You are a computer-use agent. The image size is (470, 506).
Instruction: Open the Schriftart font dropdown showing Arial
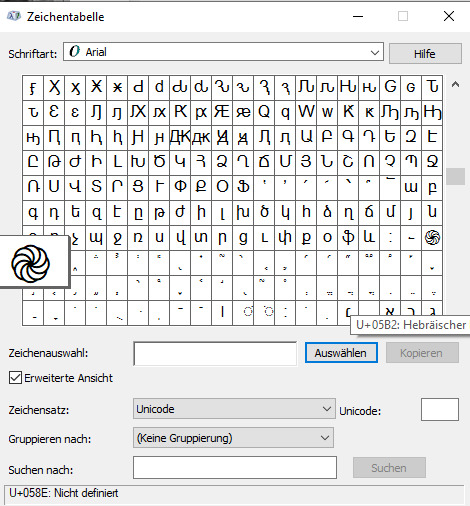223,52
